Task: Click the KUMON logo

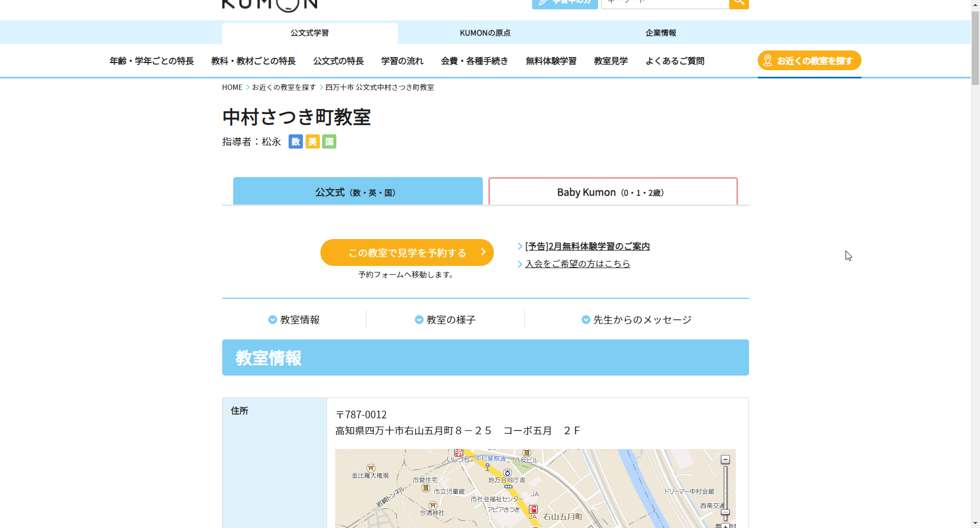Action: point(269,5)
